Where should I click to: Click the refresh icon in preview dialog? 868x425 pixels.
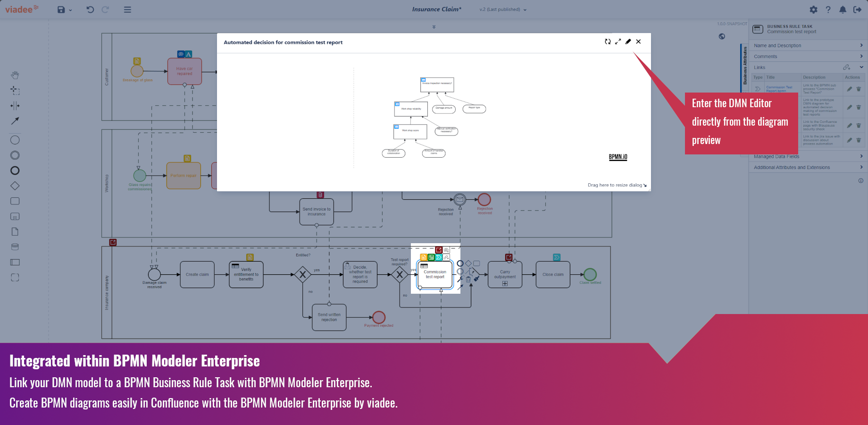click(608, 42)
